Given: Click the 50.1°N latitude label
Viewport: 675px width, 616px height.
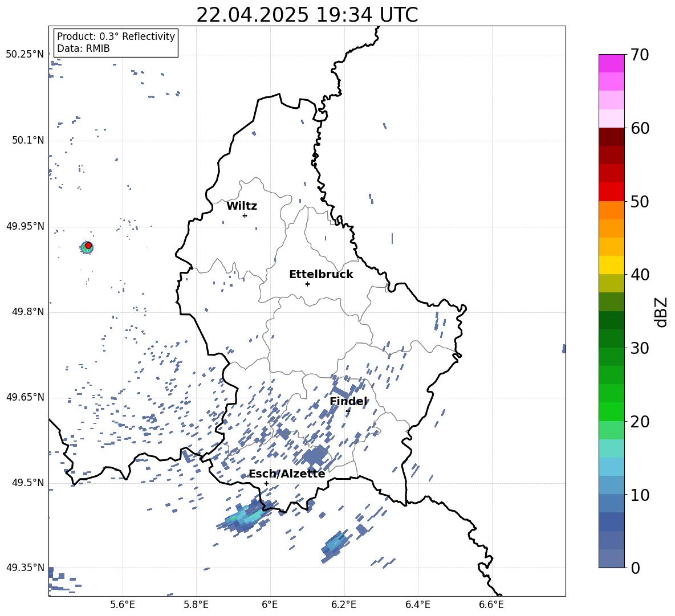Looking at the screenshot, I should coord(28,140).
